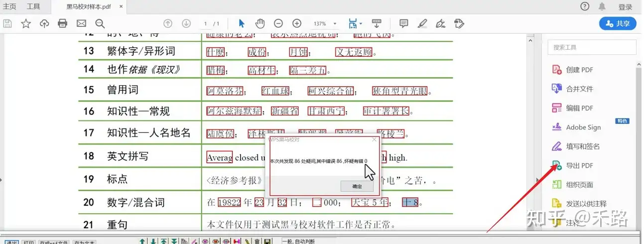The image size is (644, 244).
Task: Switch to 工具 tab
Action: pyautogui.click(x=33, y=6)
